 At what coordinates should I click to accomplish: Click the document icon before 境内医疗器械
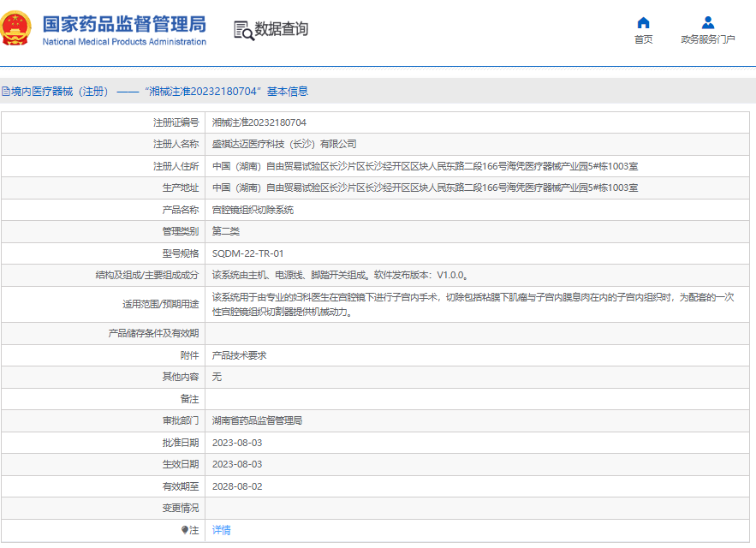pos(5,91)
